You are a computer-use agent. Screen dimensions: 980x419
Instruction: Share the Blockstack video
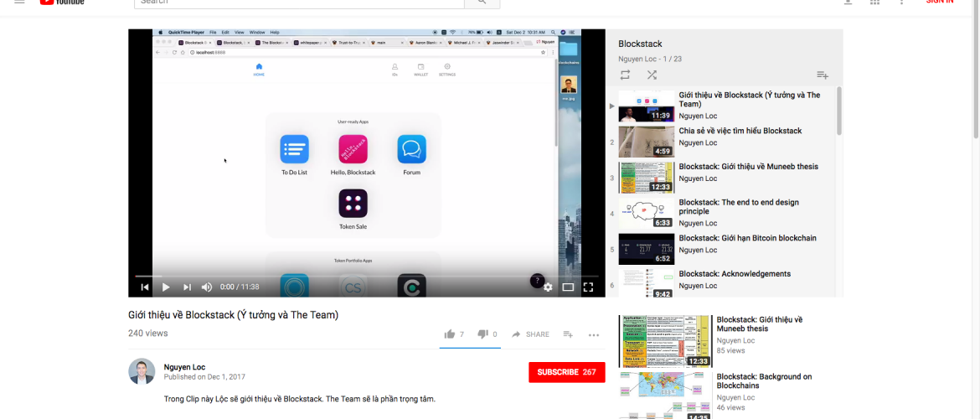coord(531,334)
